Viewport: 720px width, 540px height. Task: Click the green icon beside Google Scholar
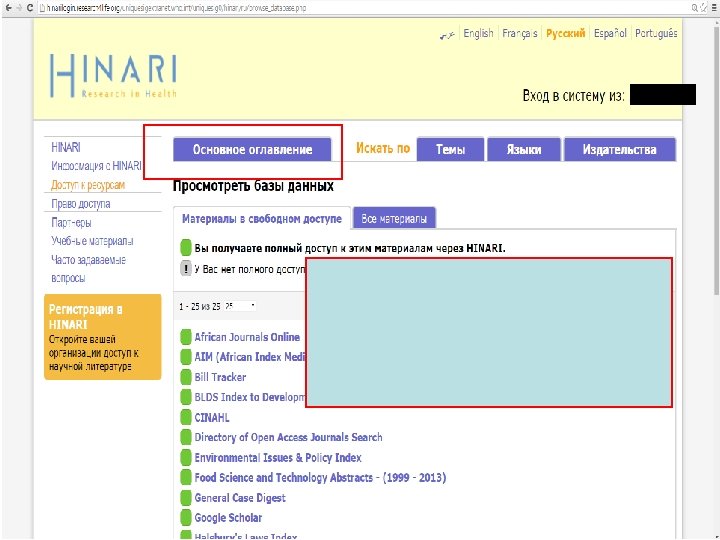tap(186, 518)
